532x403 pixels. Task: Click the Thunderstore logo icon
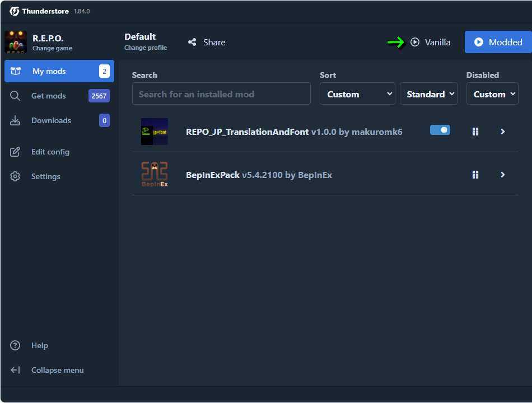(x=15, y=11)
